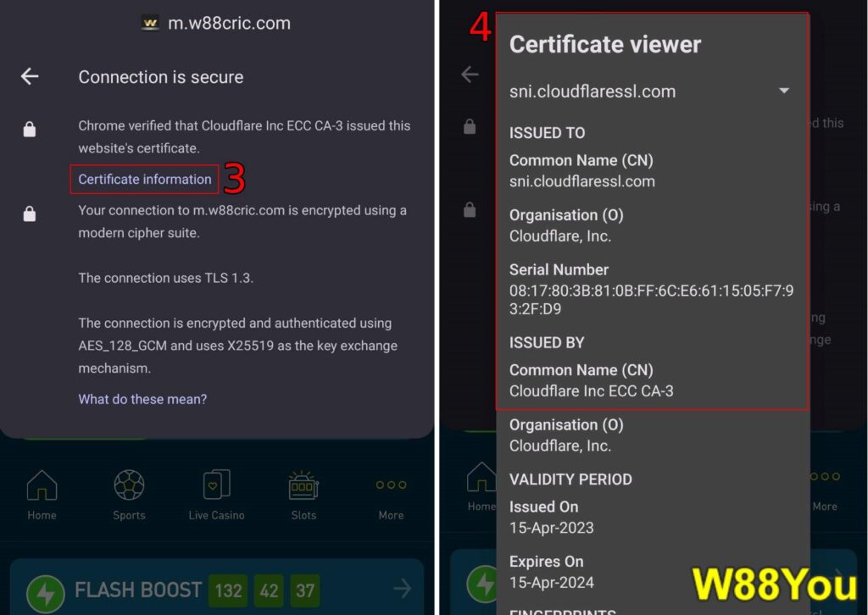Viewport: 868px width, 615px height.
Task: Click Cloudflare, Inc. organisation under ISSUED BY
Action: (560, 446)
